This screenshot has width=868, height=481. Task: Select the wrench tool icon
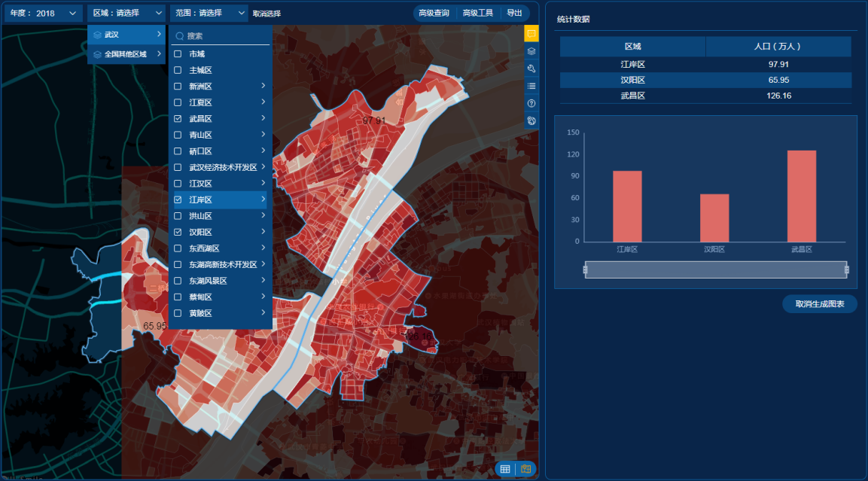tap(531, 68)
